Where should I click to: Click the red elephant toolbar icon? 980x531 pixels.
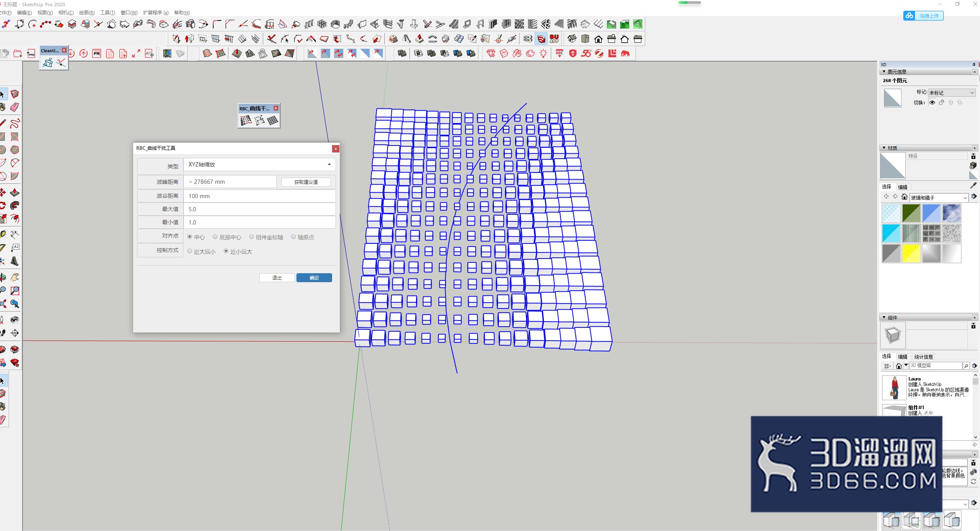click(625, 54)
